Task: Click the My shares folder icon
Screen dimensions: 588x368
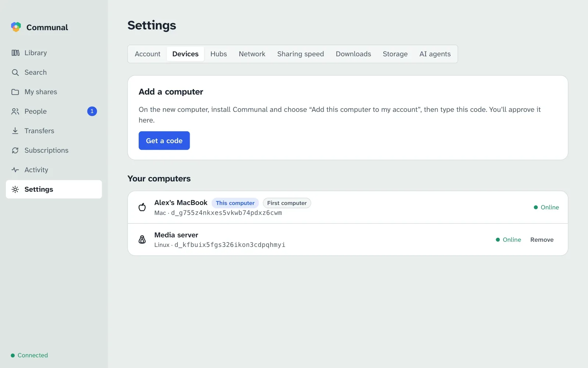Action: coord(15,92)
